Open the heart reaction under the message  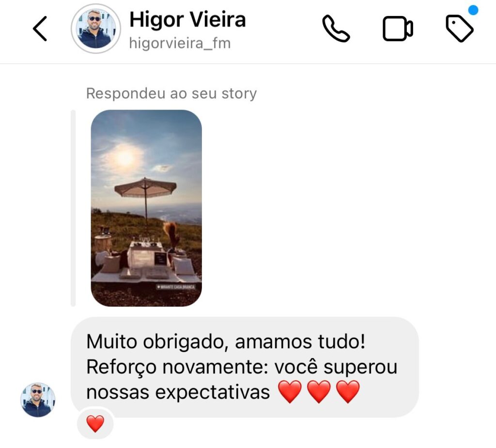pyautogui.click(x=95, y=424)
